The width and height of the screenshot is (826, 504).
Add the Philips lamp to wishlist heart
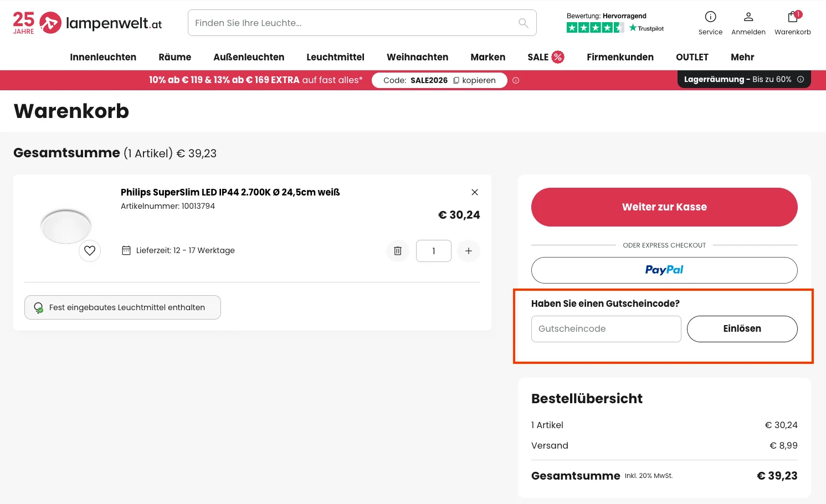[89, 250]
